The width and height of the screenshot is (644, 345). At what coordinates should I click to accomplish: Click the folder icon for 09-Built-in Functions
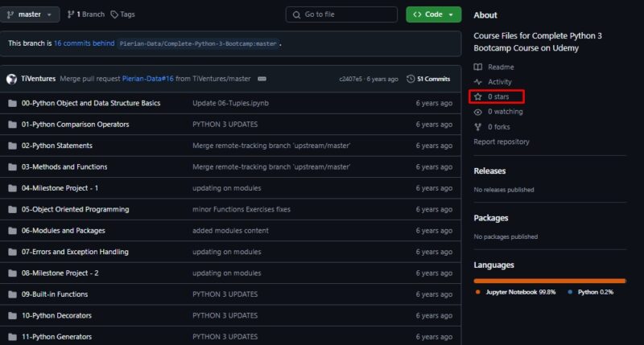[12, 294]
